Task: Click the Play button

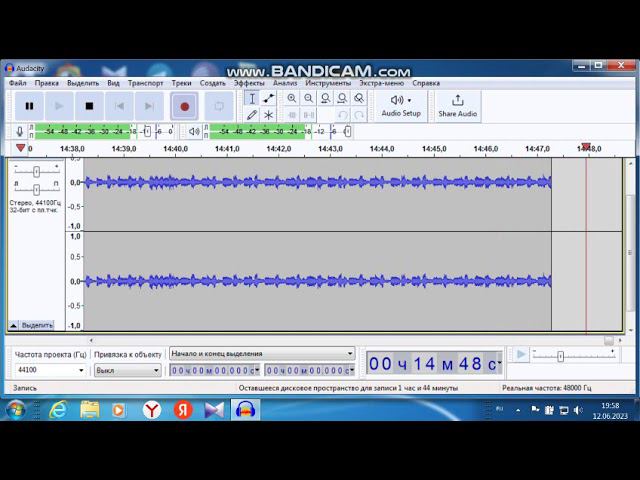Action: [59, 106]
